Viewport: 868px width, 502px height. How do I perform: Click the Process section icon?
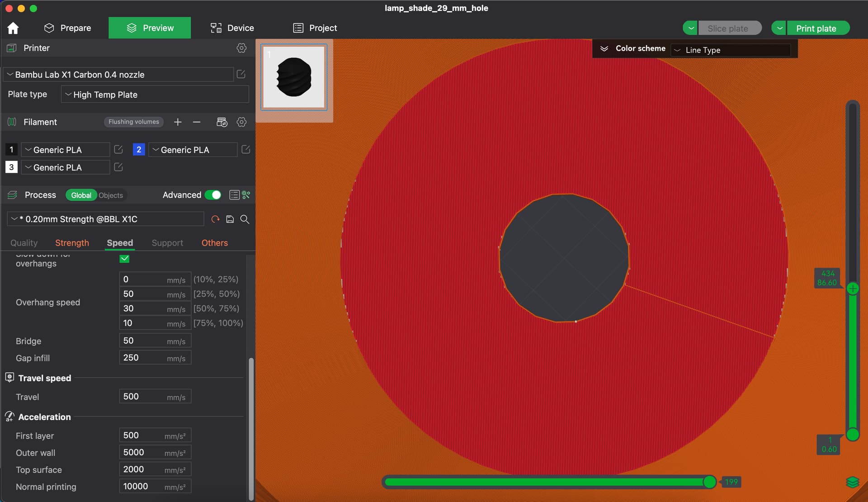coord(12,195)
